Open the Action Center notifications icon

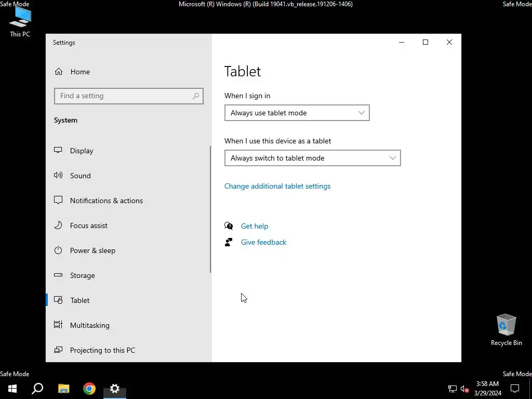[515, 389]
